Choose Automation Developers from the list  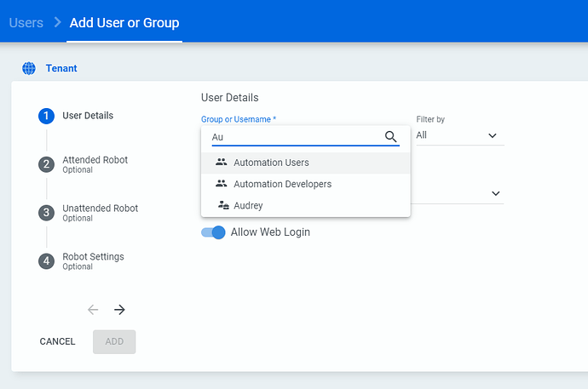(x=282, y=184)
